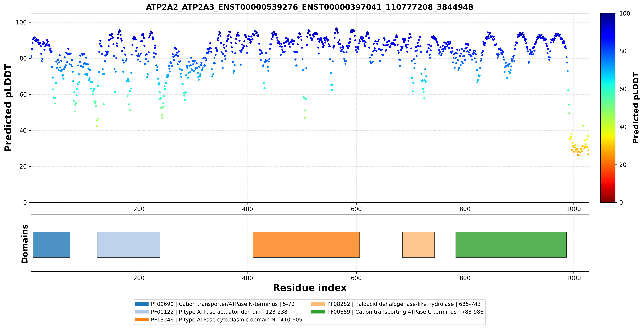Click the PF08282 hydrolase legend text
Viewport: 644px width, 329px height.
(x=404, y=304)
